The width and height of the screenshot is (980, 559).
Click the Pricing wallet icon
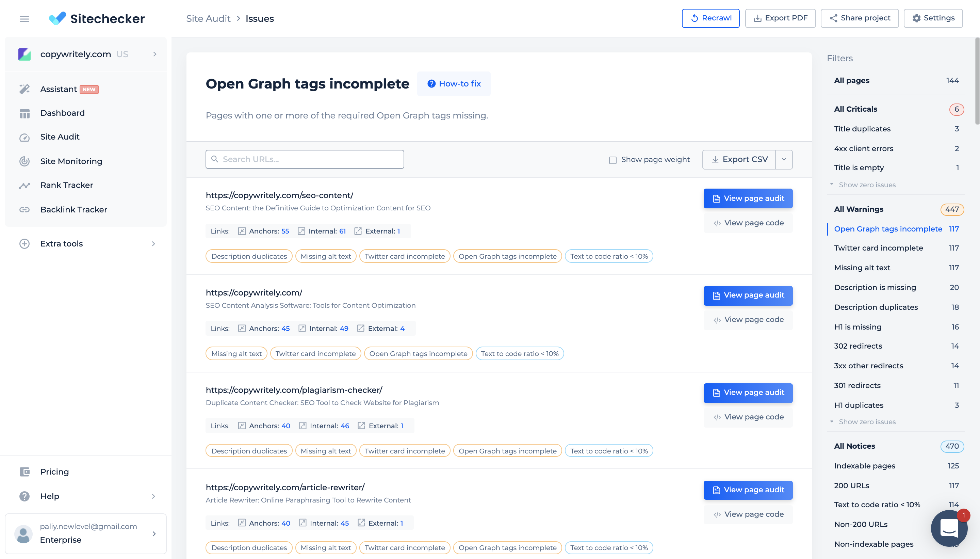pos(24,472)
